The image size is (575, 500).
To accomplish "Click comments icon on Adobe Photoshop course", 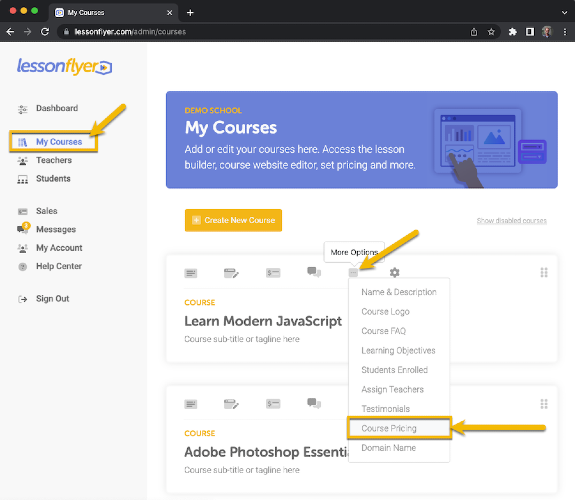I will point(314,403).
